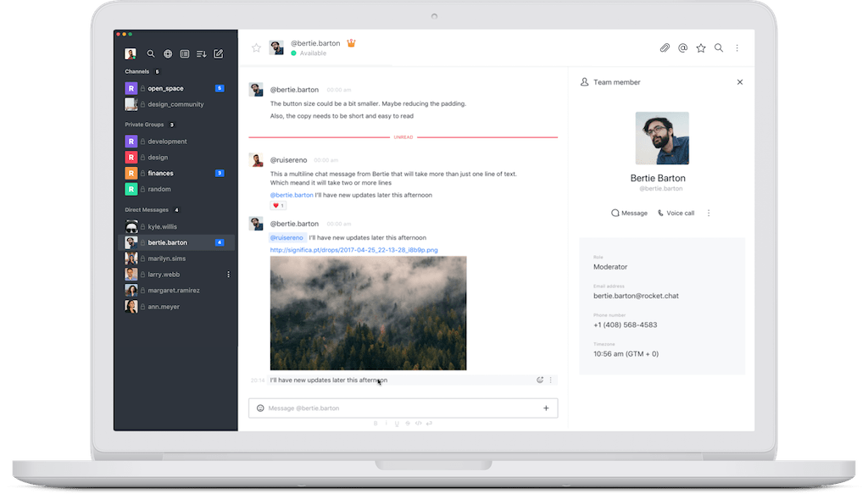Click @ruisereno username above the multiline message
This screenshot has height=494, width=868.
click(x=288, y=160)
